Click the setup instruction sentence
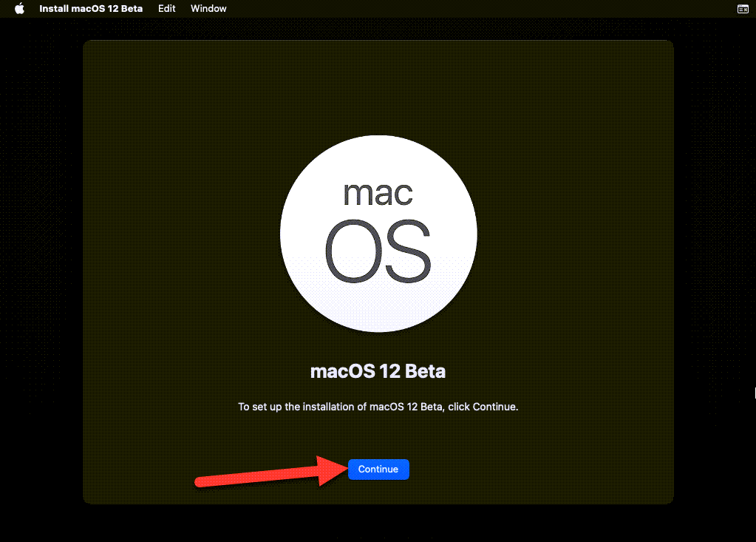The height and width of the screenshot is (542, 756). pos(378,407)
